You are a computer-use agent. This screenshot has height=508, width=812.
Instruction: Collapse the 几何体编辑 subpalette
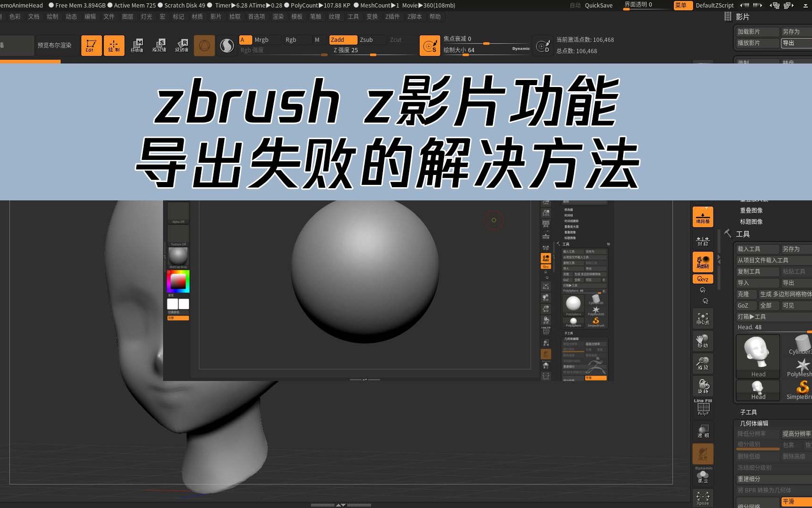coord(754,423)
